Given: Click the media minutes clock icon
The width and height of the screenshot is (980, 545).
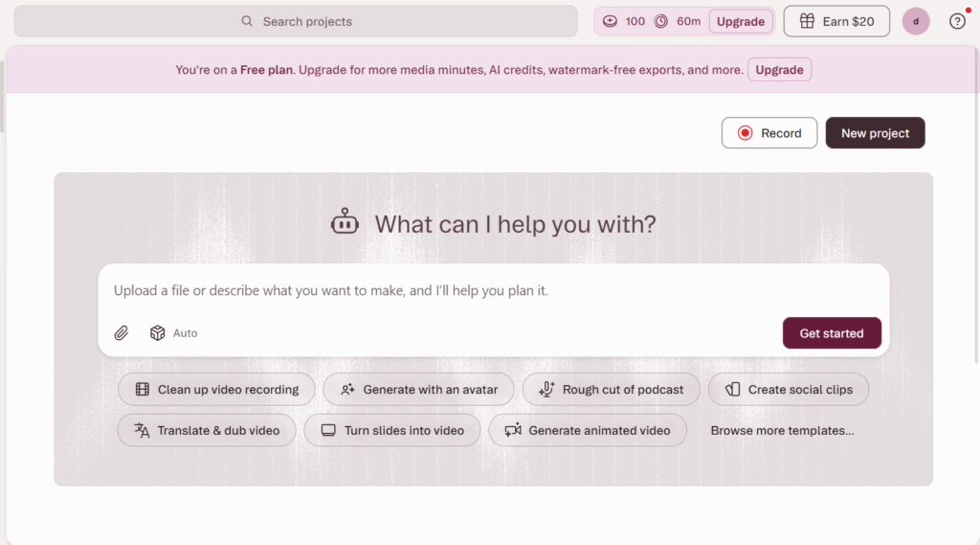Looking at the screenshot, I should pyautogui.click(x=661, y=21).
